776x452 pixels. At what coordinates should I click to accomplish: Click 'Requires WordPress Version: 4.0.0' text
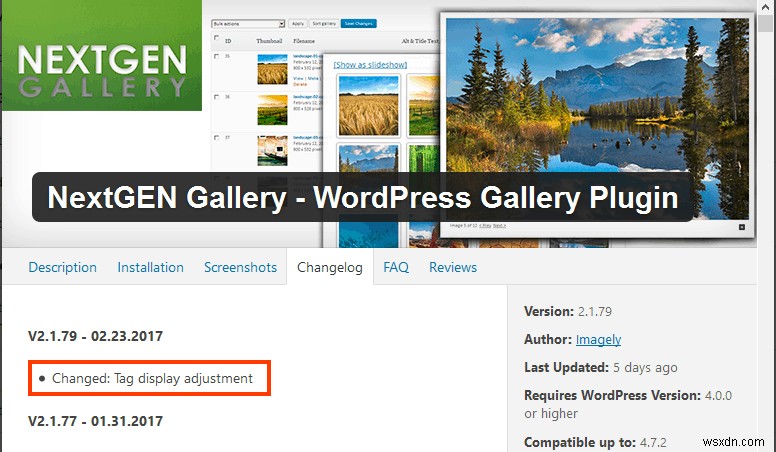click(x=628, y=395)
